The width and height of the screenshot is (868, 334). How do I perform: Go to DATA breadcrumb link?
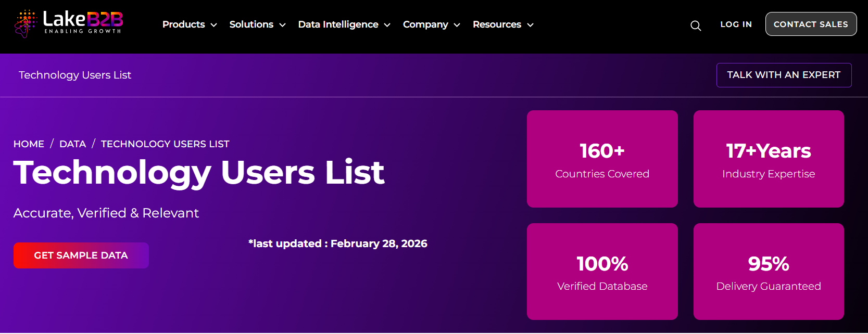click(x=72, y=144)
